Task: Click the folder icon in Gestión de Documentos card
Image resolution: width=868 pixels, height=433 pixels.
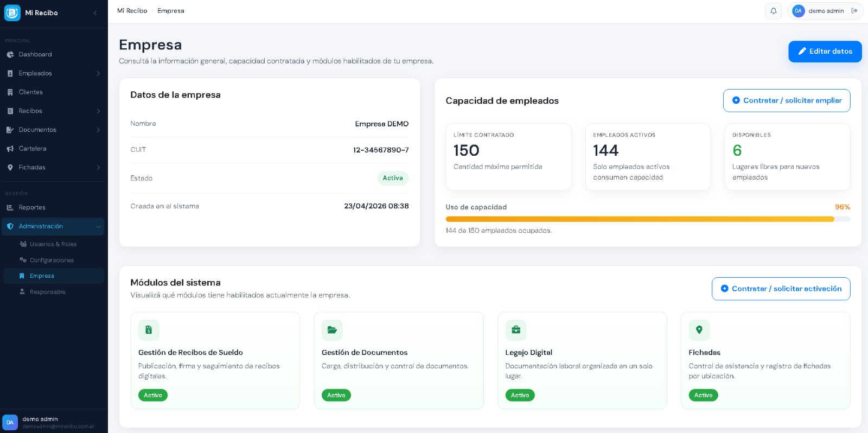Action: coord(332,330)
